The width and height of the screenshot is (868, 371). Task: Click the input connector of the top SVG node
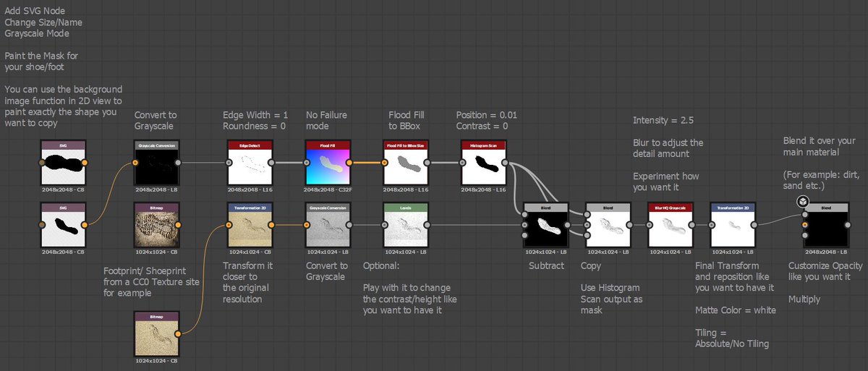click(x=41, y=163)
